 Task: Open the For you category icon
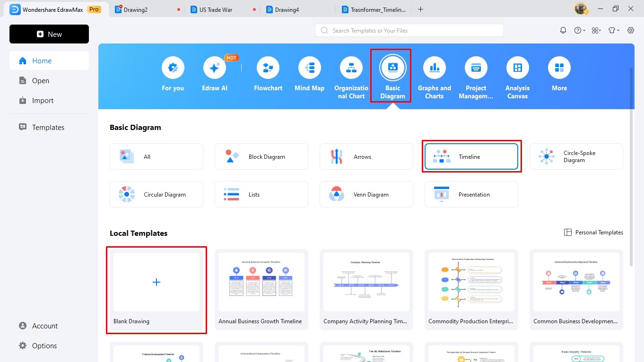173,68
